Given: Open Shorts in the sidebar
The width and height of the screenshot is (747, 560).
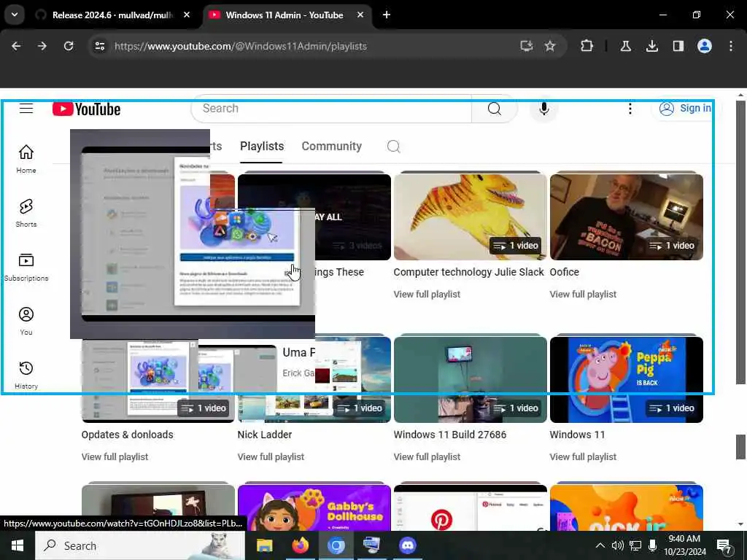Looking at the screenshot, I should pyautogui.click(x=26, y=213).
